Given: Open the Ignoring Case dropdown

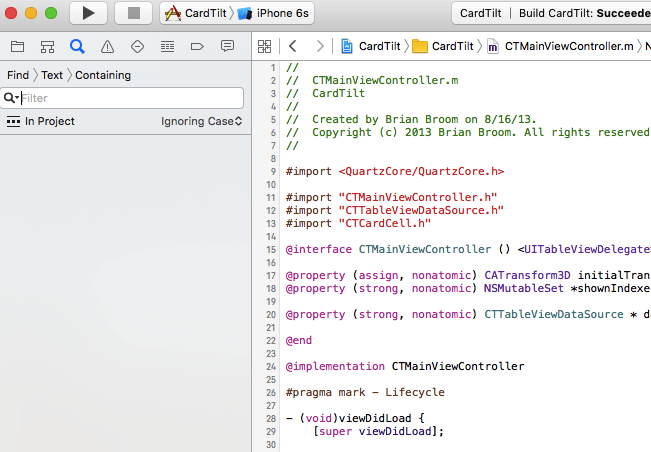Looking at the screenshot, I should 202,121.
